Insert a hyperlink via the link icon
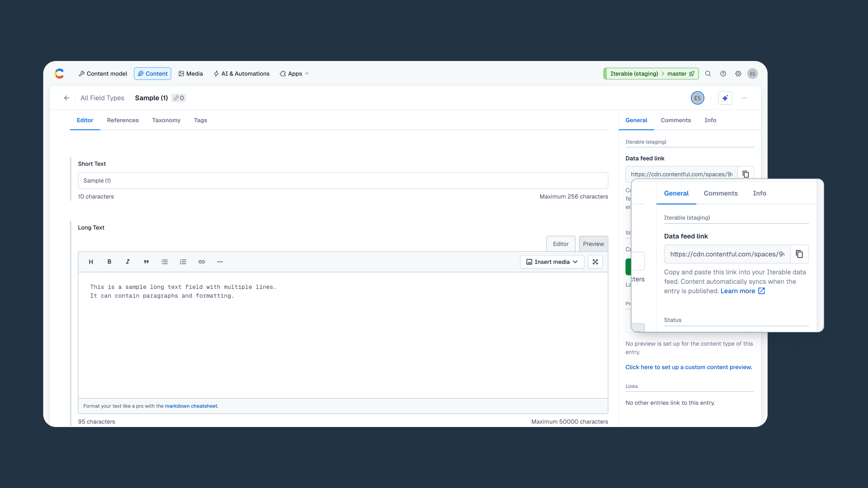This screenshot has height=488, width=868. [x=201, y=261]
